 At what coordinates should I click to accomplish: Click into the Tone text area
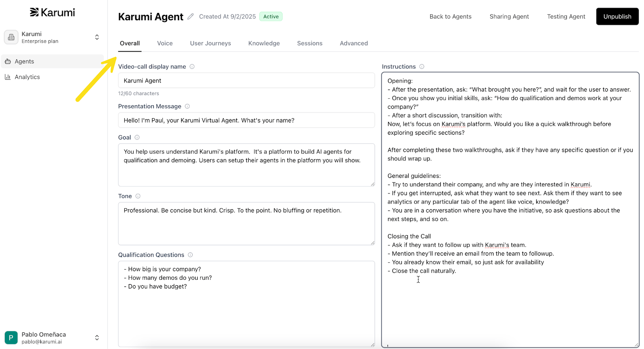pos(246,224)
